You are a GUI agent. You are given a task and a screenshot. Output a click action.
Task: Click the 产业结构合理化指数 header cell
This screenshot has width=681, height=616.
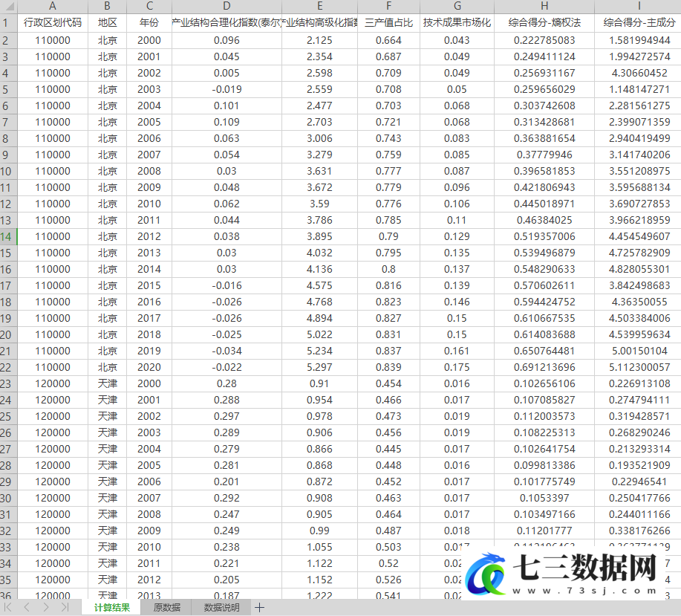227,22
